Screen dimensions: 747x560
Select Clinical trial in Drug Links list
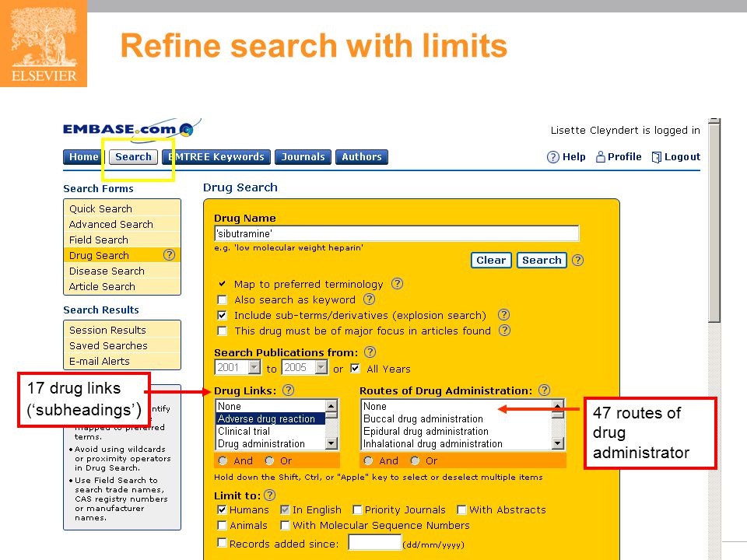(271, 431)
